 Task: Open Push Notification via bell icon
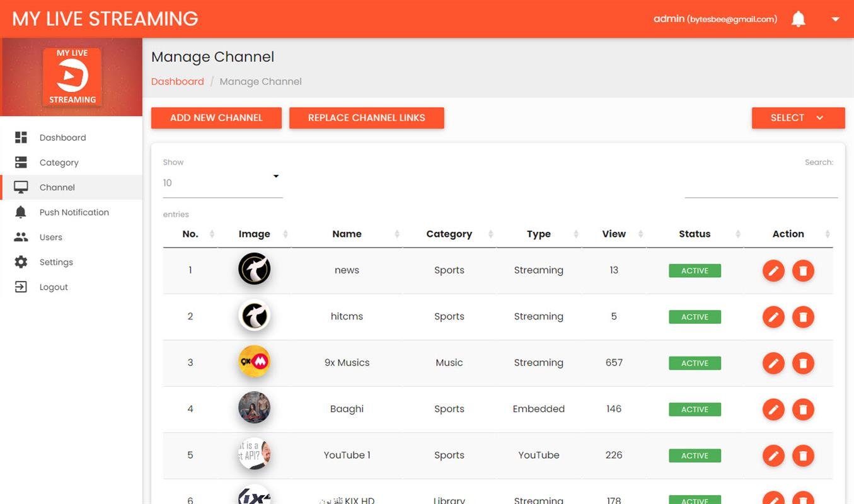tap(21, 212)
